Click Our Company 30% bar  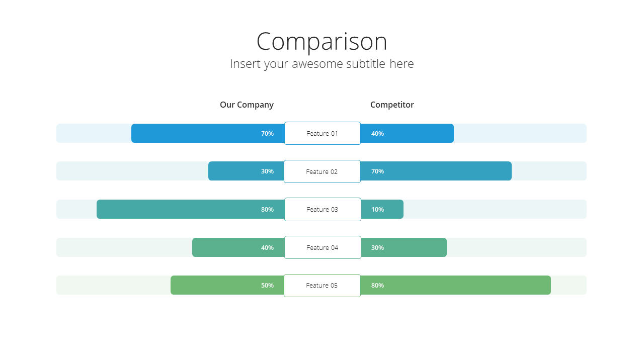tap(247, 171)
